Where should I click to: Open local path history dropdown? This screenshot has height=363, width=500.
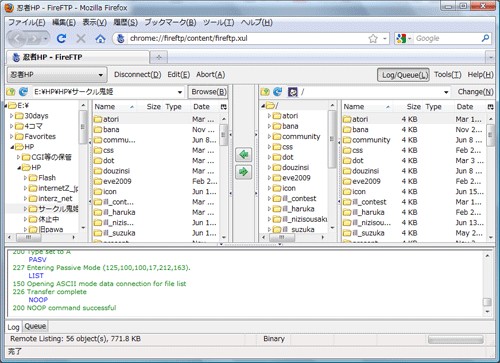pyautogui.click(x=180, y=92)
